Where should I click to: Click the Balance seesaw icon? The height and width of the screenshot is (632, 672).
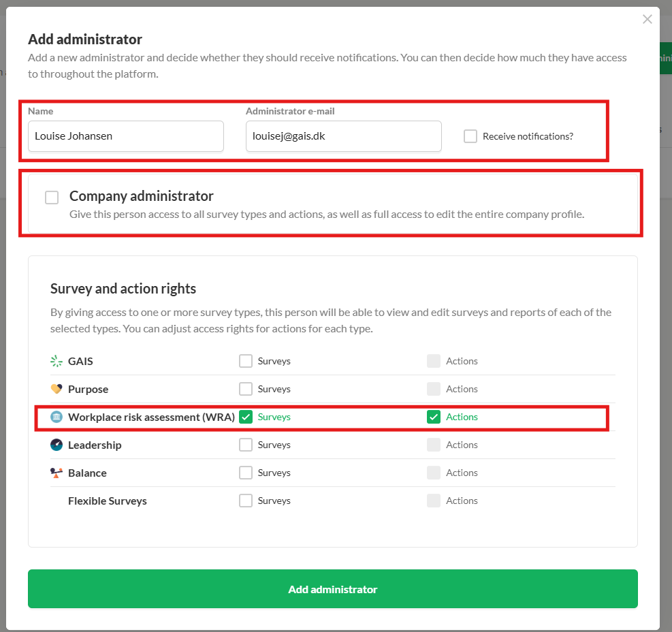coord(56,473)
